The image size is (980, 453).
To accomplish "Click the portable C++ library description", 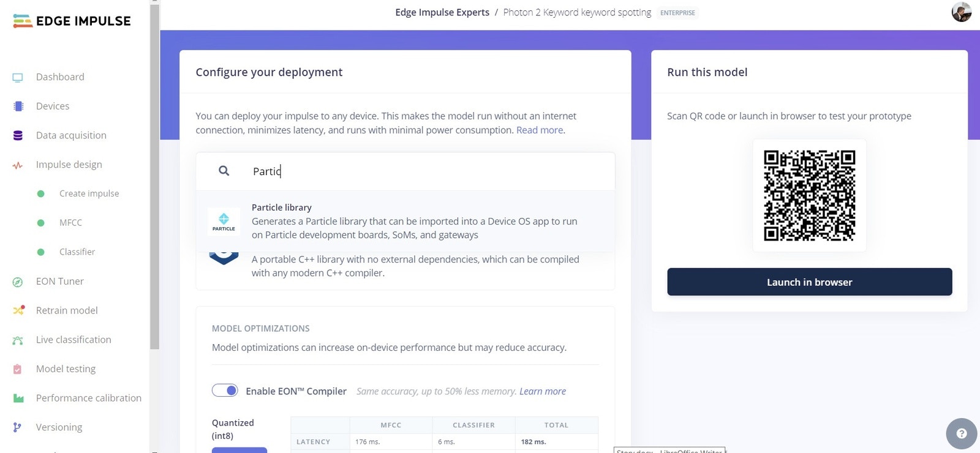I will 415,266.
